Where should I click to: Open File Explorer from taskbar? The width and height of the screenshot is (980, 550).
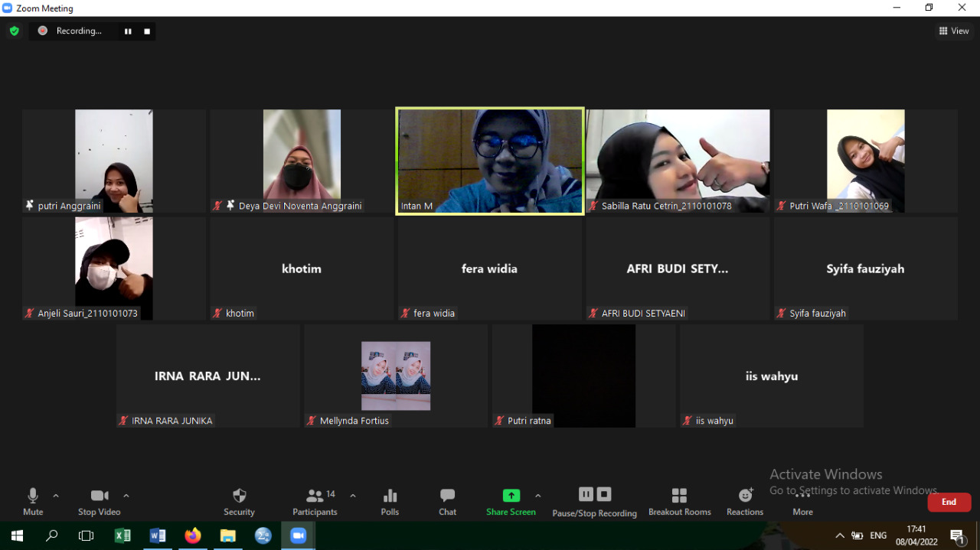[228, 535]
